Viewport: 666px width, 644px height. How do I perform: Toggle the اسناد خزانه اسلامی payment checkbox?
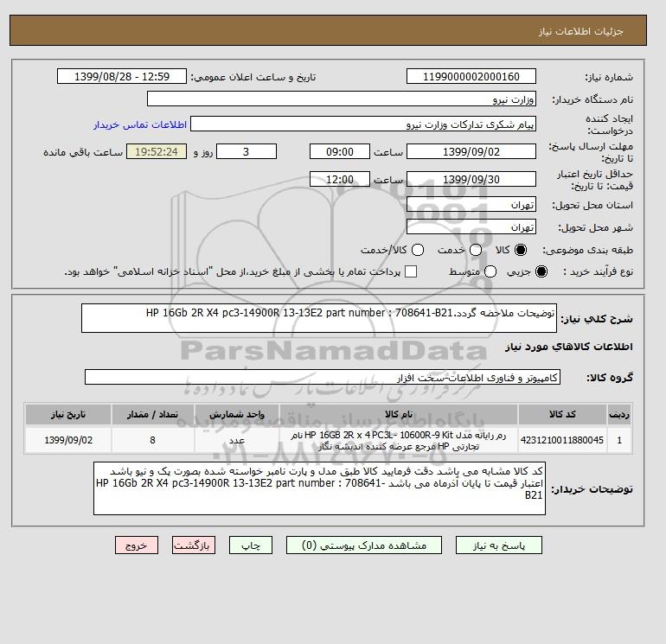pyautogui.click(x=411, y=271)
